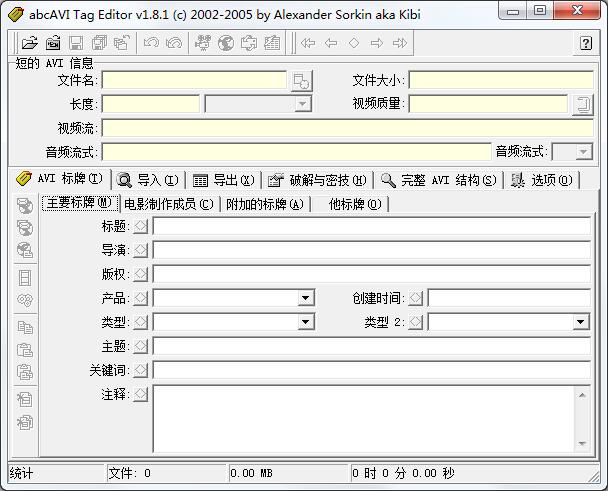This screenshot has width=608, height=491.
Task: Click the single left arrow previous icon
Action: pyautogui.click(x=331, y=43)
